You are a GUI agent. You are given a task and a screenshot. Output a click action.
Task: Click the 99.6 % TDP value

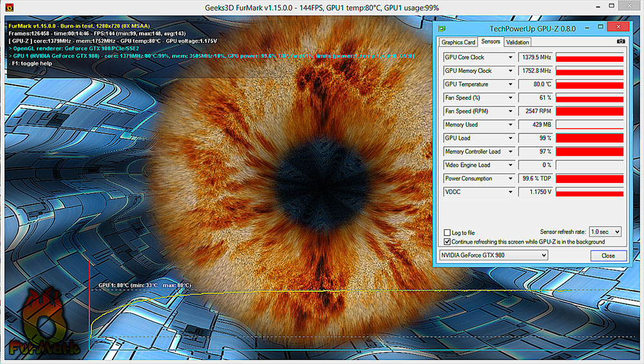536,178
